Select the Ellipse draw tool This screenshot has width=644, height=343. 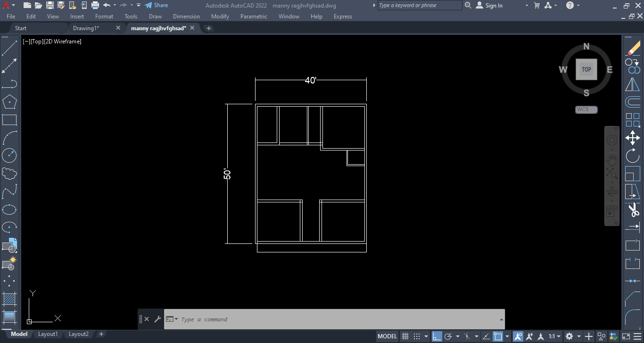9,209
